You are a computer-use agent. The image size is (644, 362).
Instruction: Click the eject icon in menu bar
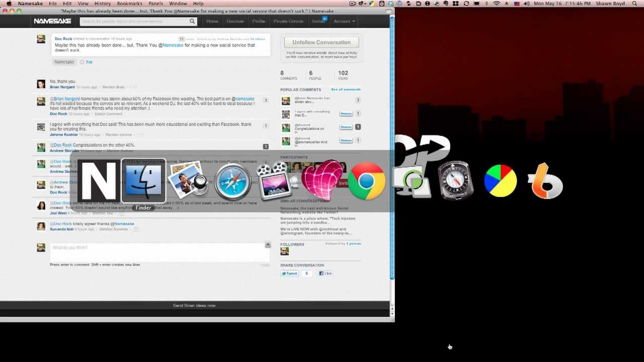pos(507,4)
